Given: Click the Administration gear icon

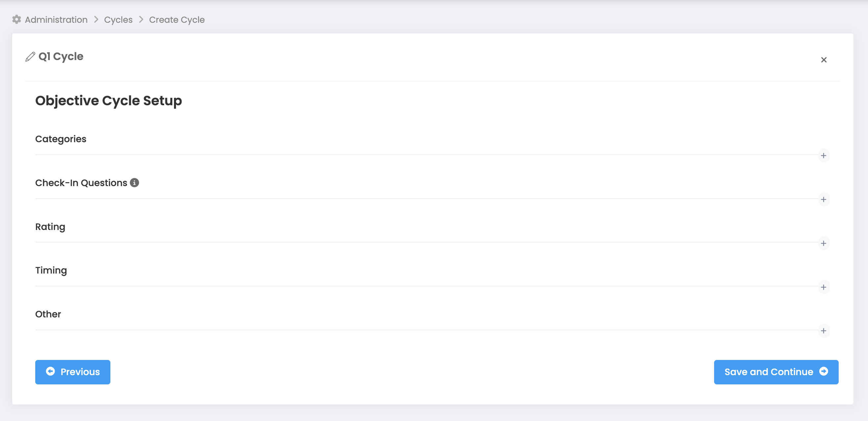Looking at the screenshot, I should coord(16,19).
